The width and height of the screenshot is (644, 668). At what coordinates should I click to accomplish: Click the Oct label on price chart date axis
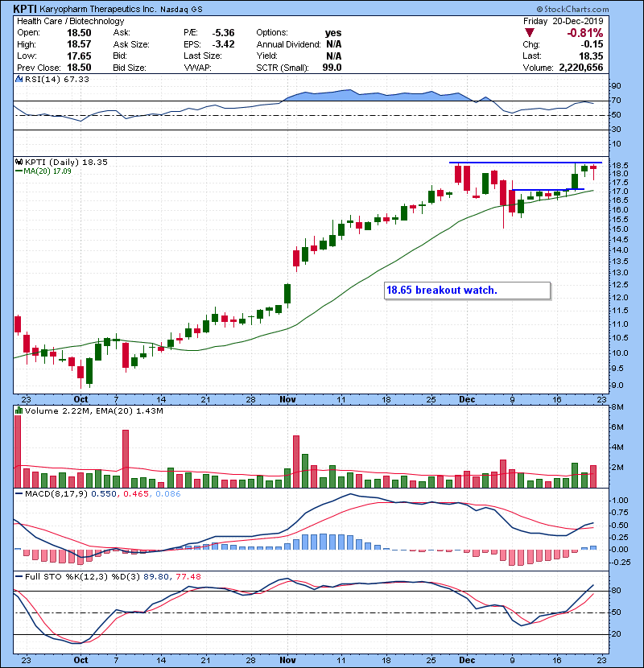point(80,399)
